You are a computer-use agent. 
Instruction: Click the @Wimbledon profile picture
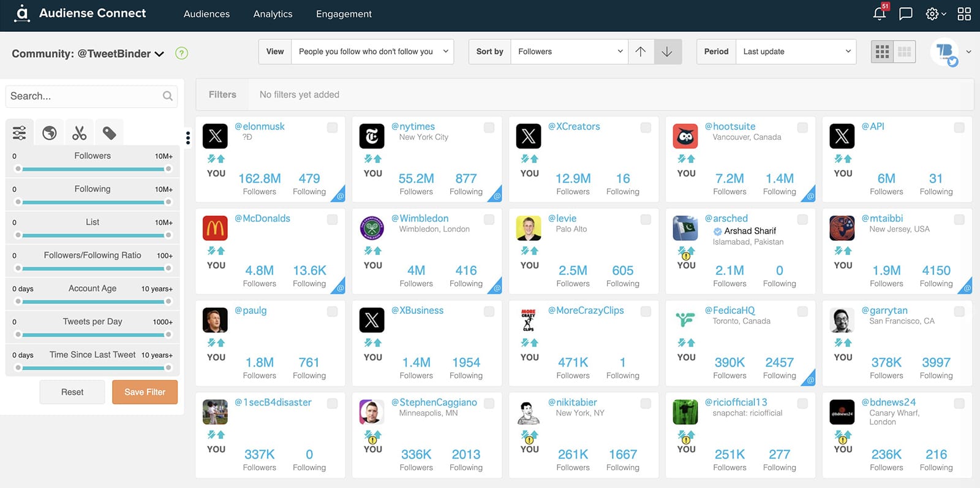[x=372, y=228]
